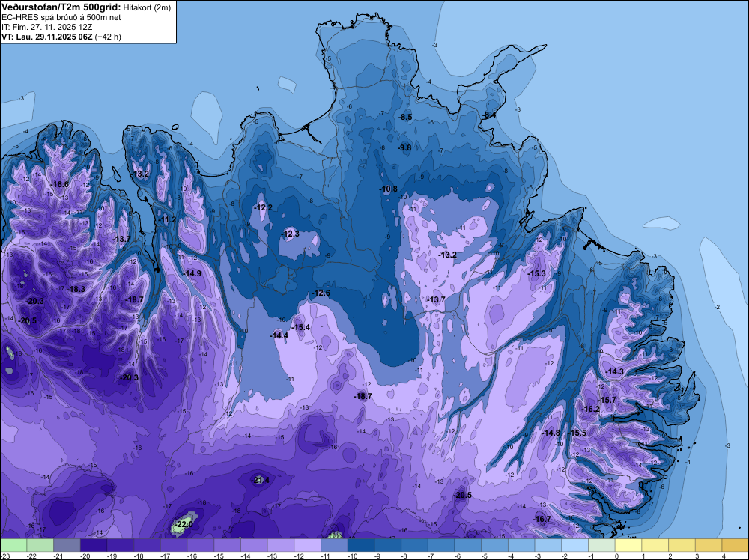Click the -15.7 temperature label
Image resolution: width=749 pixels, height=560 pixels.
607,400
